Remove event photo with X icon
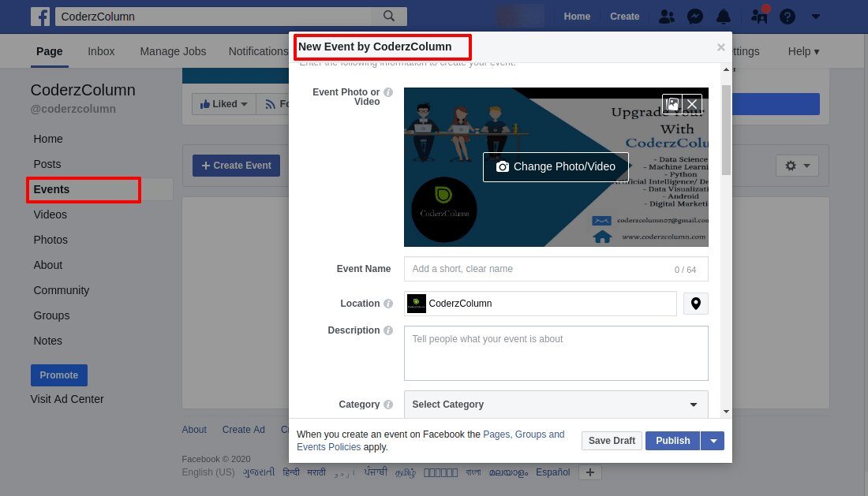The image size is (868, 496). click(x=692, y=104)
